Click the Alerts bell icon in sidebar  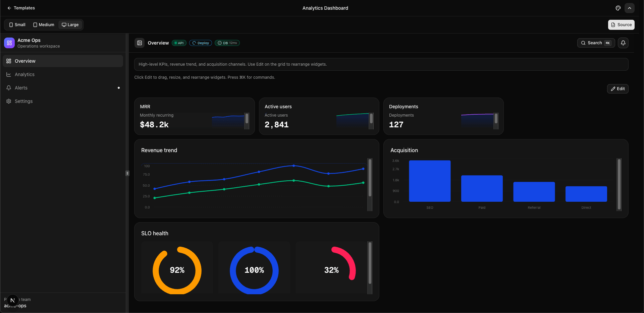coord(9,88)
